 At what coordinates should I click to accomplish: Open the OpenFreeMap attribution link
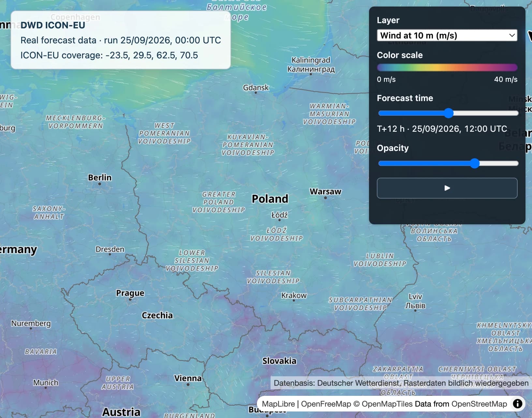tap(326, 404)
